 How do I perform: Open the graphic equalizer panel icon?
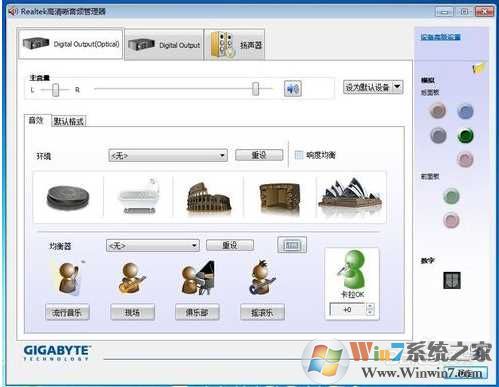(x=292, y=245)
